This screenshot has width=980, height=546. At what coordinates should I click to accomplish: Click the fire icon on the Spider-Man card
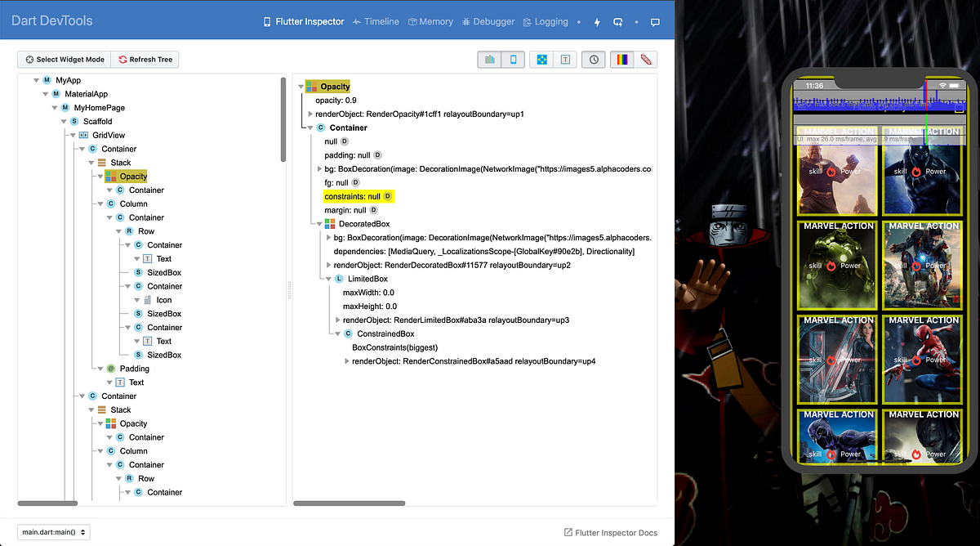click(916, 360)
